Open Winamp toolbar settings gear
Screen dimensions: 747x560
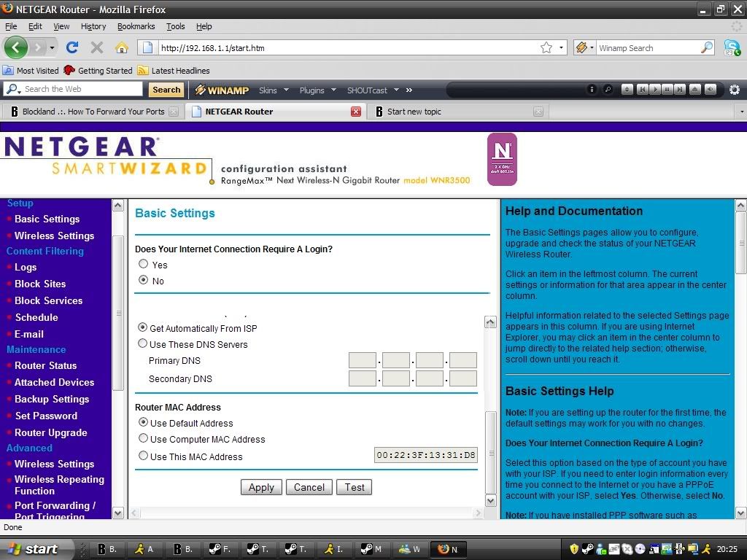735,90
